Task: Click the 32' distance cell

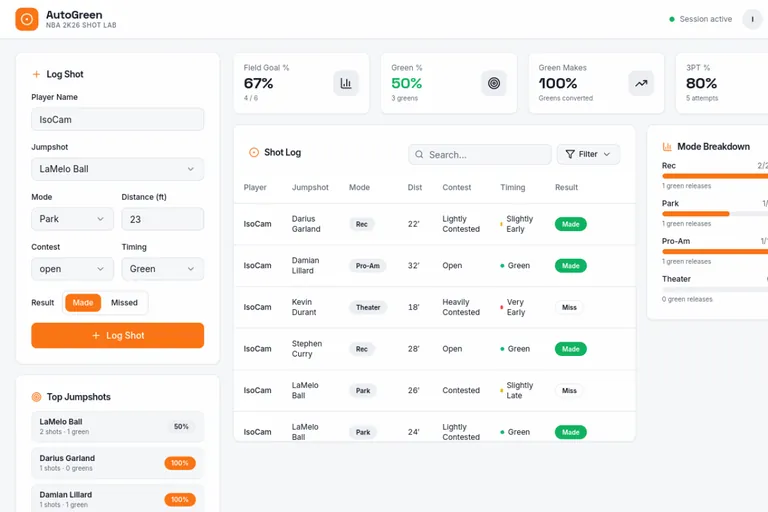Action: pos(413,266)
